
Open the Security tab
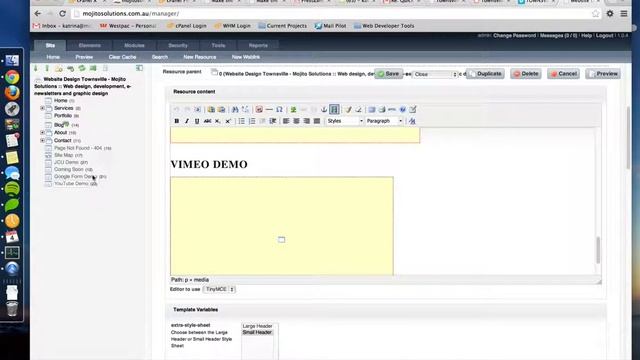[x=178, y=45]
